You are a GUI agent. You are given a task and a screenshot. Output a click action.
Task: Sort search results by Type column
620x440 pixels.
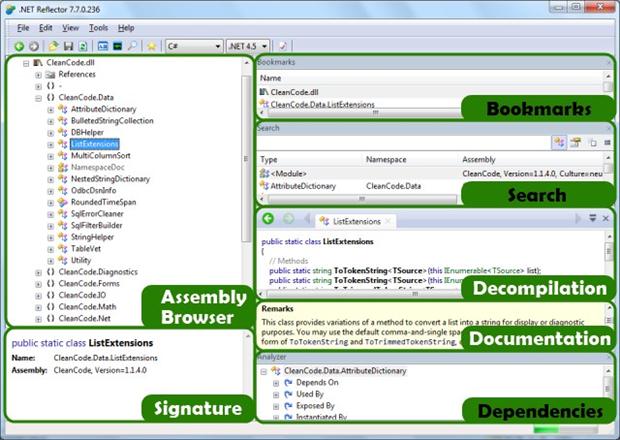(x=310, y=159)
